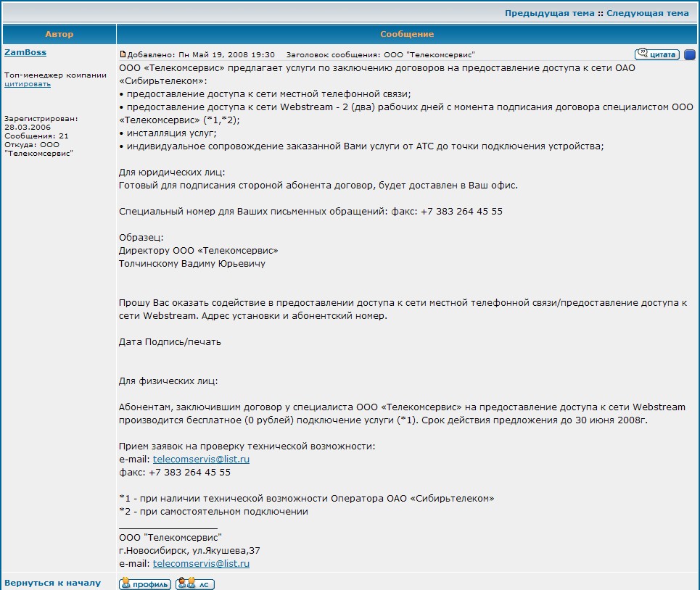
Task: Click the цитировать link under the author
Action: pos(28,84)
